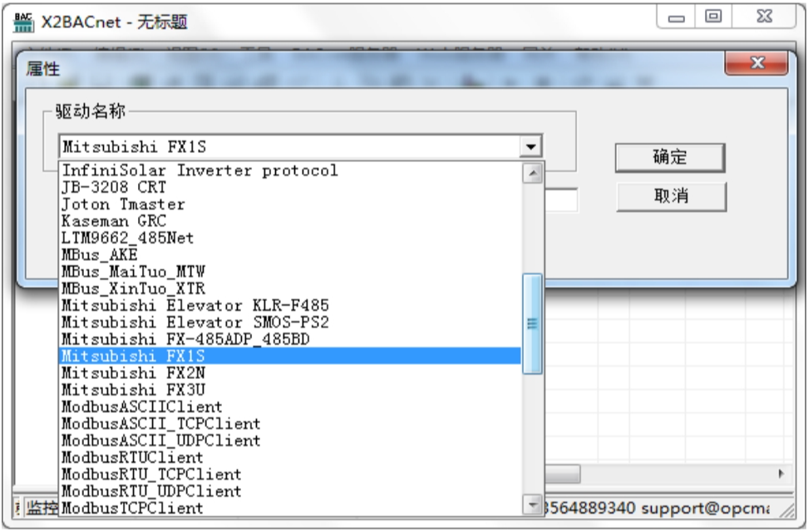Pick ModbusRTU_UDPClient from list
Viewport: 808px width, 532px height.
[290, 491]
